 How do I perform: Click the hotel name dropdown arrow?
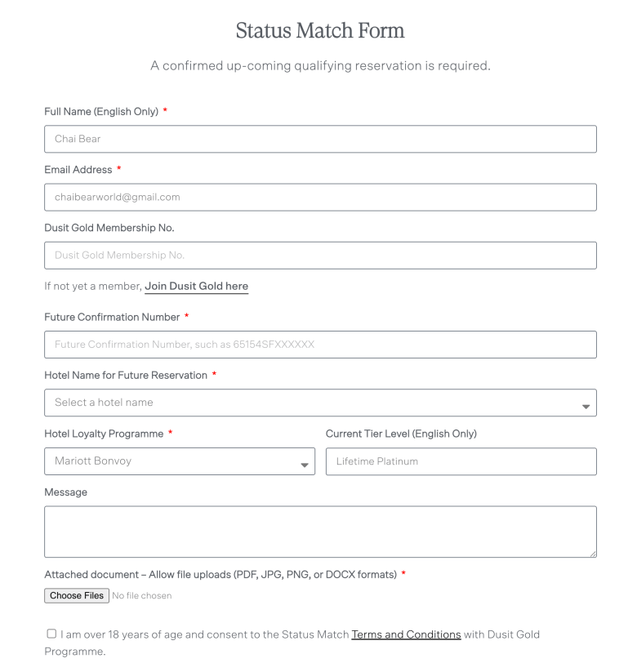coord(586,407)
